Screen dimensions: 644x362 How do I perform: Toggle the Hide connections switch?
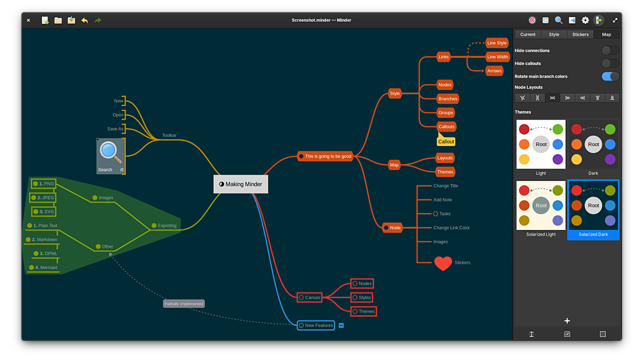pyautogui.click(x=610, y=51)
